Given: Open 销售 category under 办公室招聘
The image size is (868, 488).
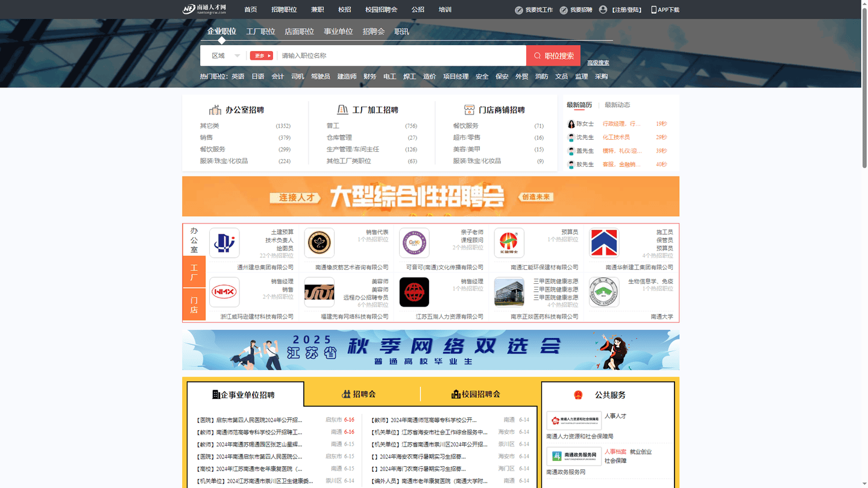Looking at the screenshot, I should [206, 137].
